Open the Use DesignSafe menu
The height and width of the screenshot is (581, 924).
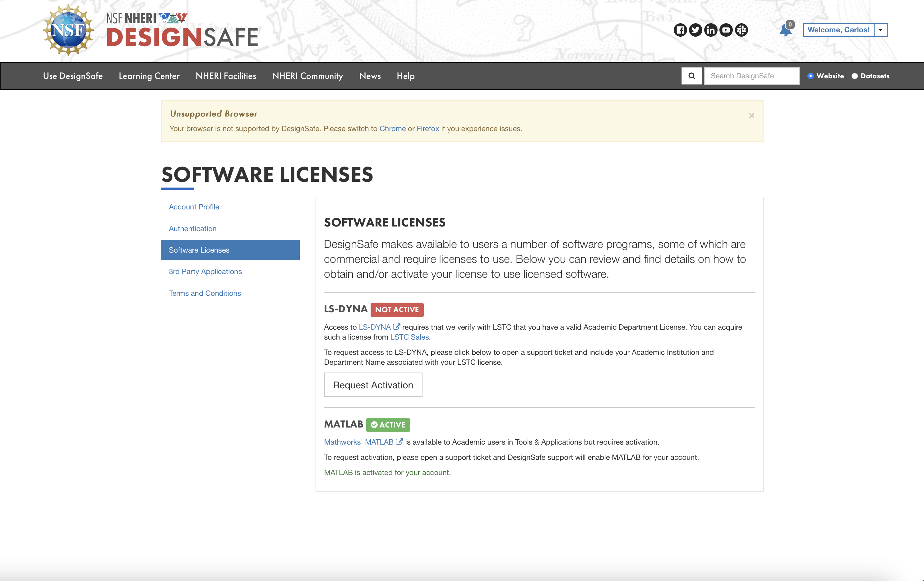(x=73, y=76)
